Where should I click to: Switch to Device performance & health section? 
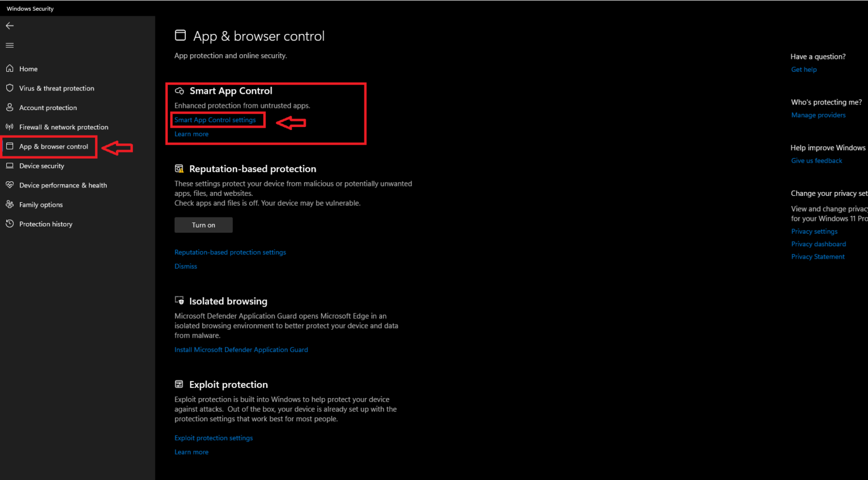click(x=63, y=185)
